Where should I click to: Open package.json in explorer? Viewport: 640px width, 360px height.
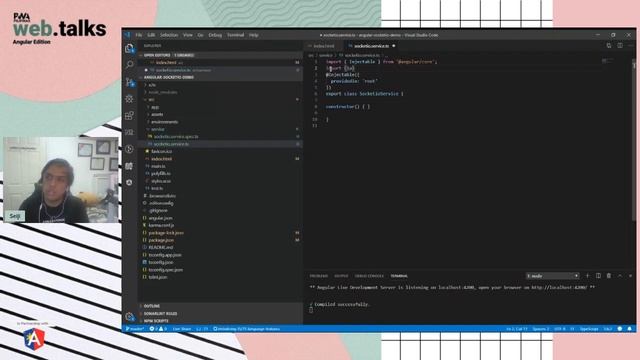click(220, 240)
